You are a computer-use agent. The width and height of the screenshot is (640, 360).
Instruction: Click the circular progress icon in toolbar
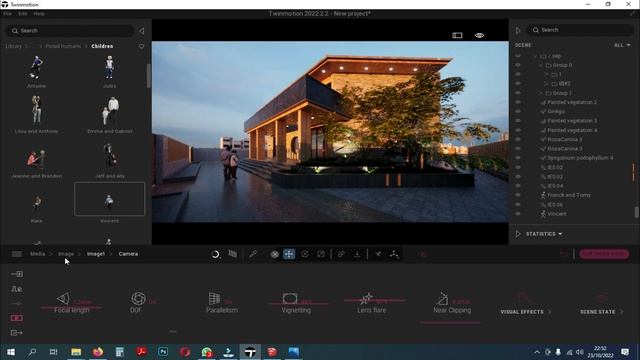tap(216, 254)
